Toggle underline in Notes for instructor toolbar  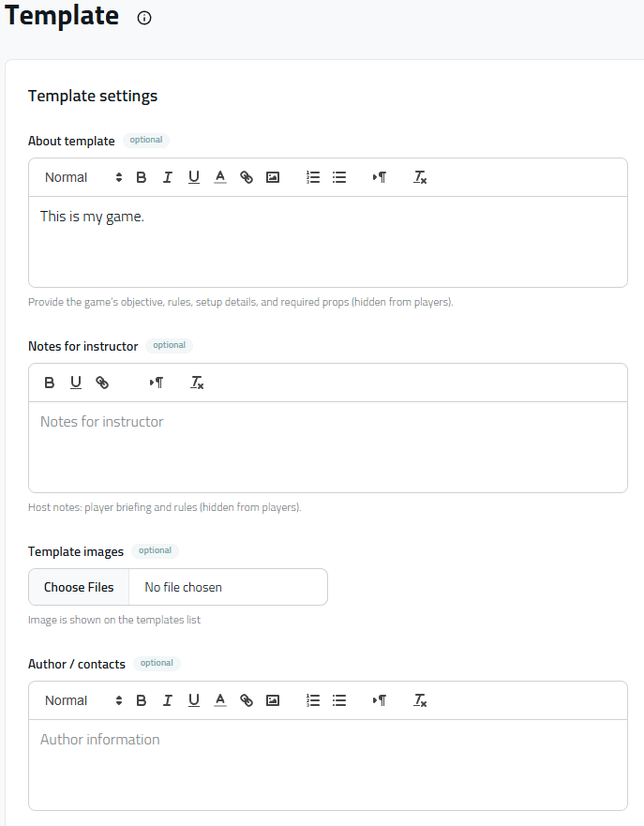point(76,383)
